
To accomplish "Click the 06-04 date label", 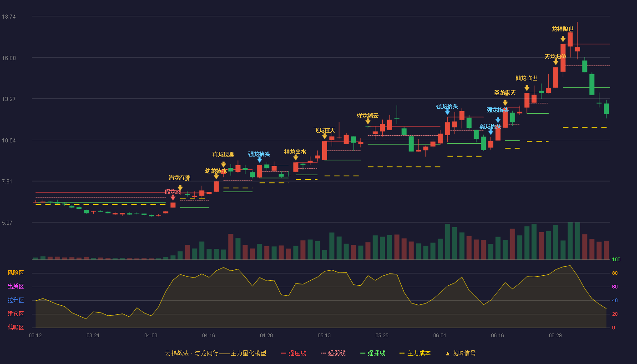I will click(440, 335).
